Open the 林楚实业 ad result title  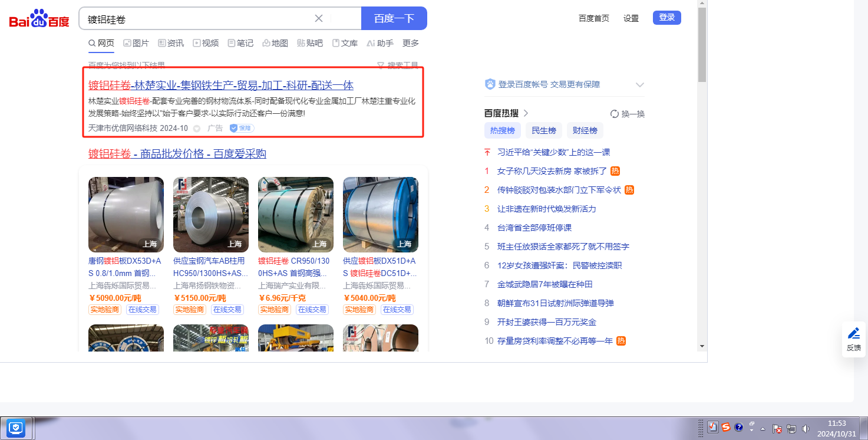click(x=221, y=85)
